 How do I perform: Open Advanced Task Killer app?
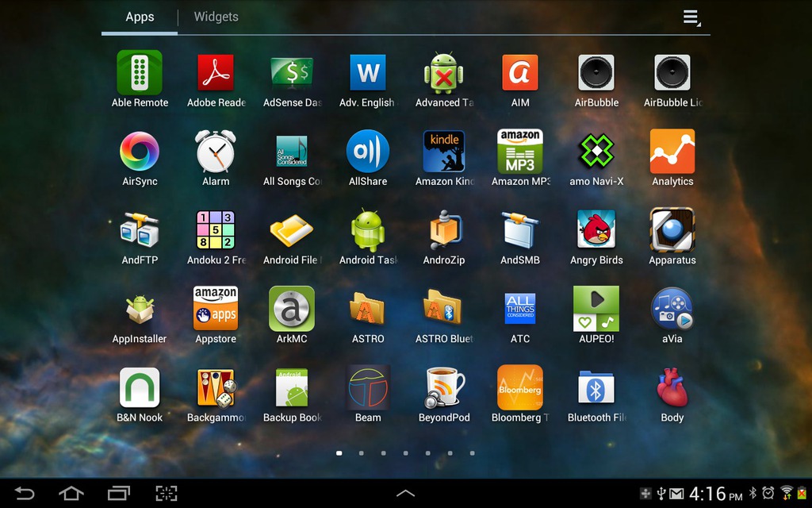tap(444, 72)
